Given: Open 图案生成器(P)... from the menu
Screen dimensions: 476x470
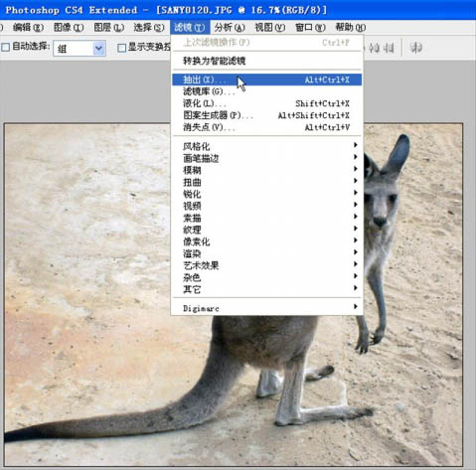Looking at the screenshot, I should click(x=266, y=115).
